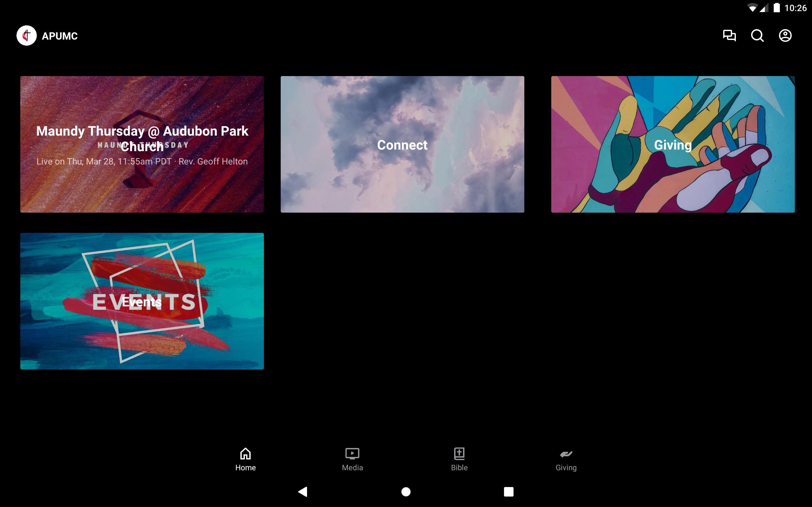812x507 pixels.
Task: Switch to the Bible tab label
Action: (x=459, y=467)
